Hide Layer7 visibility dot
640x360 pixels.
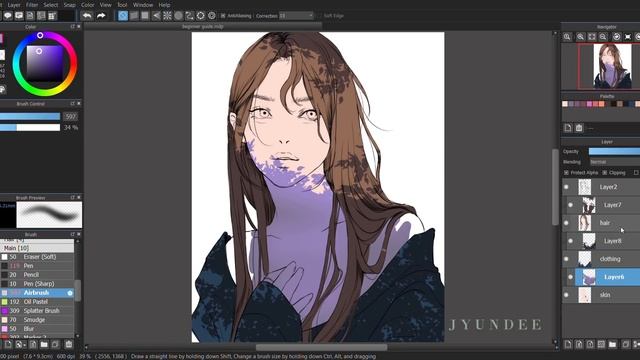(x=570, y=205)
